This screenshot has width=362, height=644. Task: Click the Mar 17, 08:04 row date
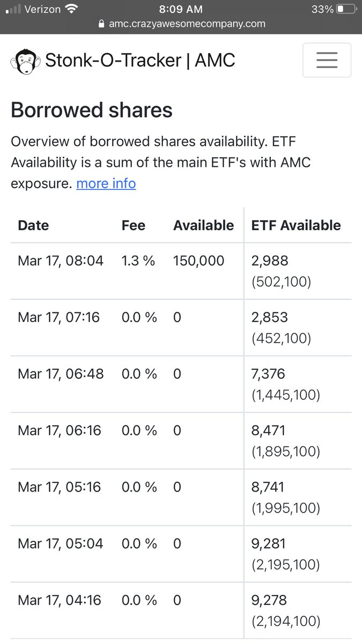tap(61, 261)
